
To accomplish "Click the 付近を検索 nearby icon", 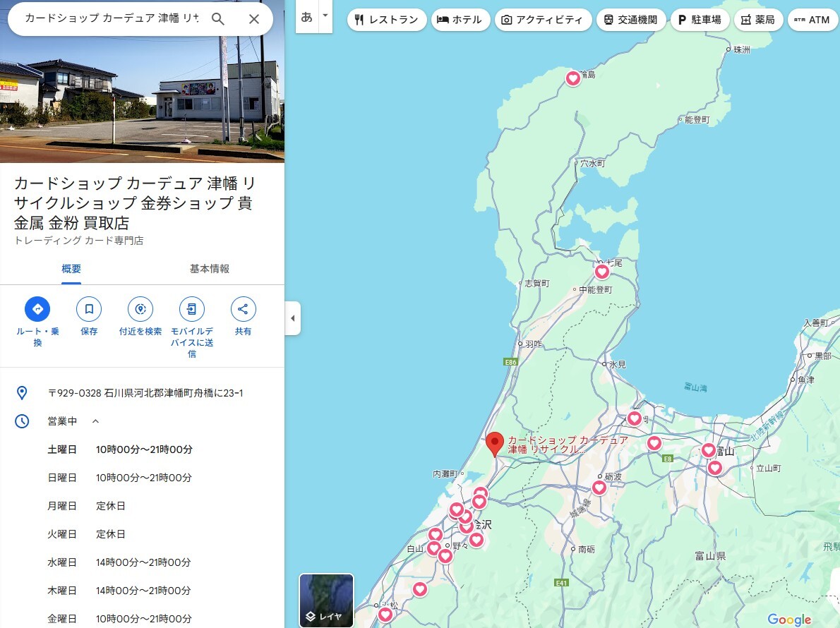I will (140, 309).
